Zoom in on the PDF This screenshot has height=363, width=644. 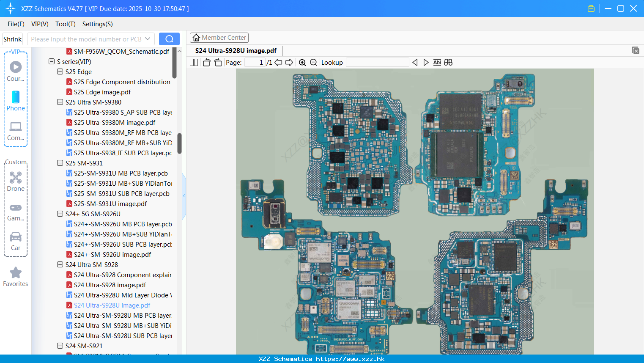302,62
